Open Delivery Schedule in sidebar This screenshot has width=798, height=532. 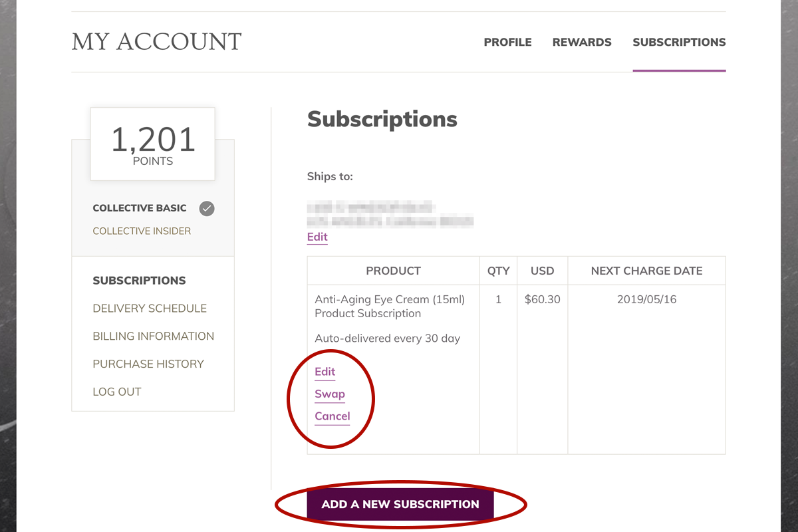point(150,309)
